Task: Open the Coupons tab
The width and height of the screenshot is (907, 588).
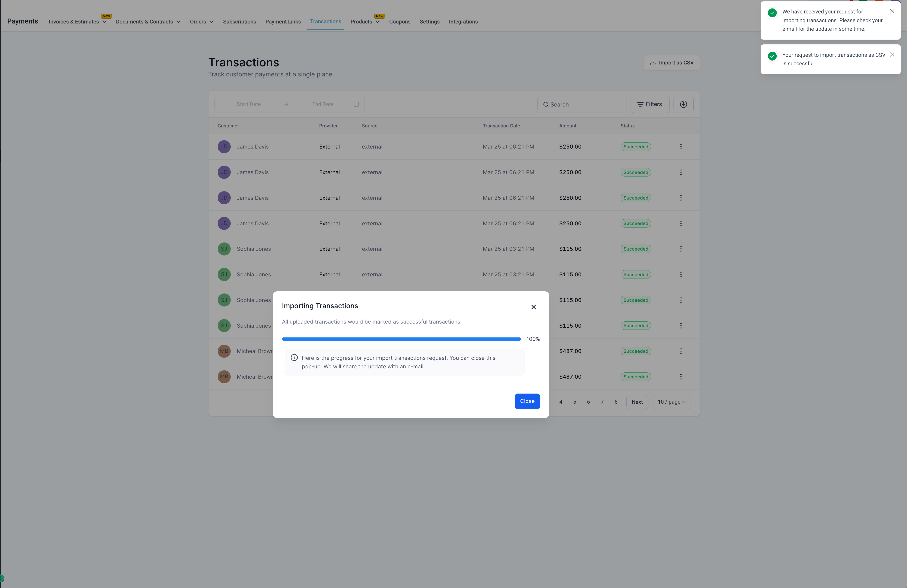Action: point(399,22)
